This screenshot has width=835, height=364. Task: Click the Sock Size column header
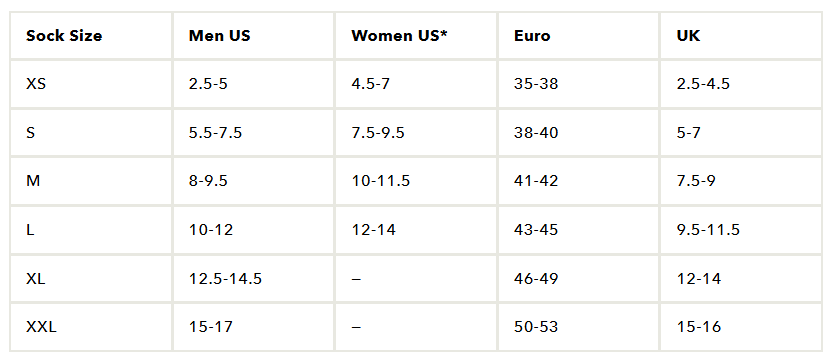click(91, 36)
